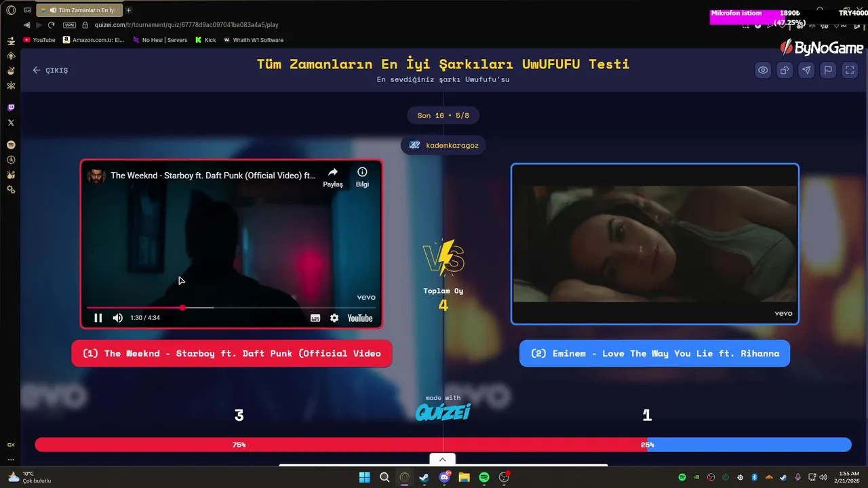Open sidebar settings gear icon

[x=11, y=190]
